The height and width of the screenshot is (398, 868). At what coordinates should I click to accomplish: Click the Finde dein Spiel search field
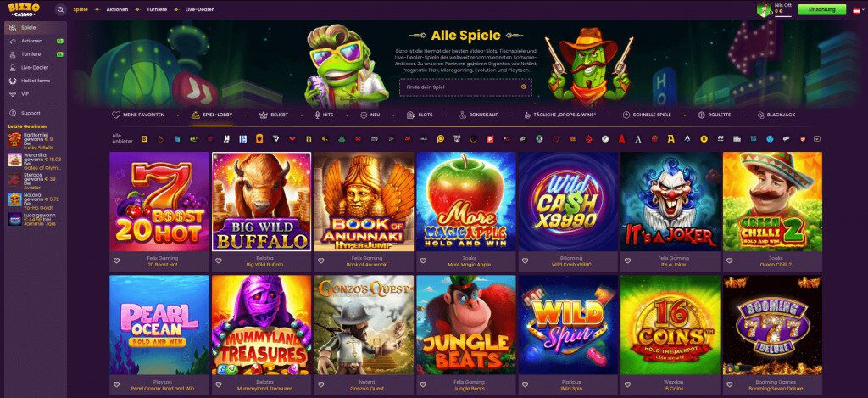[x=465, y=87]
